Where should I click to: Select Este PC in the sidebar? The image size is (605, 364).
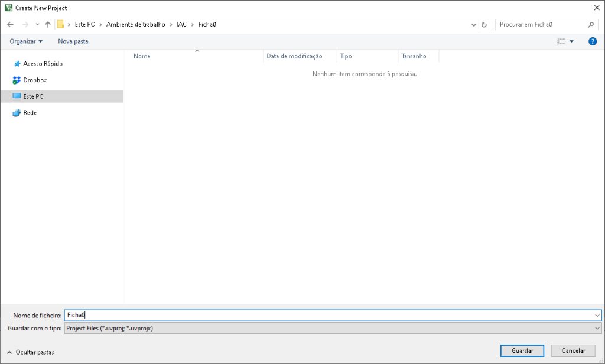pyautogui.click(x=33, y=96)
